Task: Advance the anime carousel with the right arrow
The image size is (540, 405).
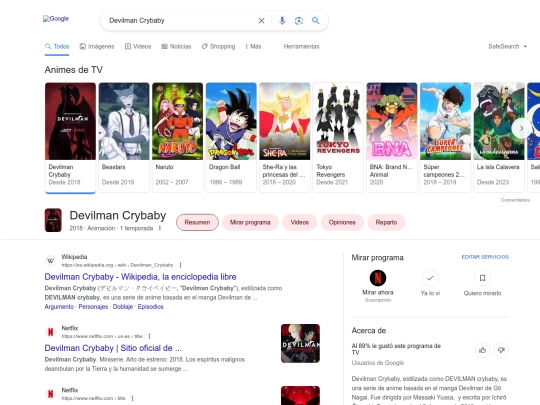Action: click(x=521, y=128)
